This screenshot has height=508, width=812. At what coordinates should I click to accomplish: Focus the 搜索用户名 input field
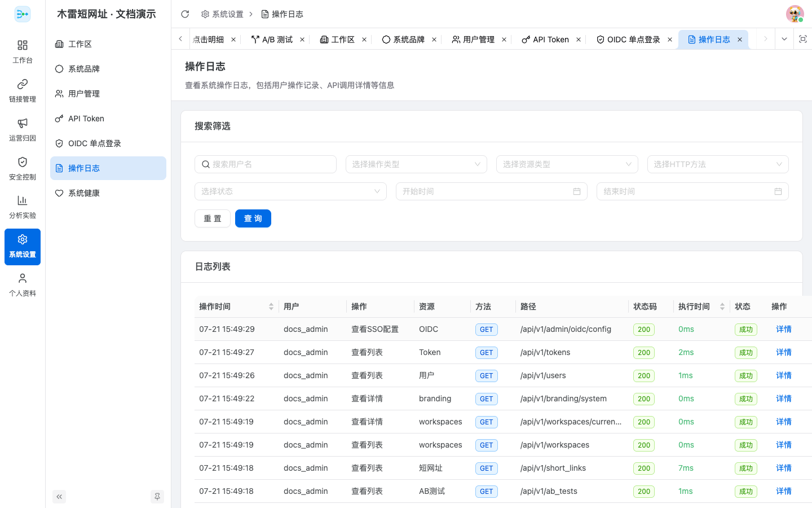(266, 164)
